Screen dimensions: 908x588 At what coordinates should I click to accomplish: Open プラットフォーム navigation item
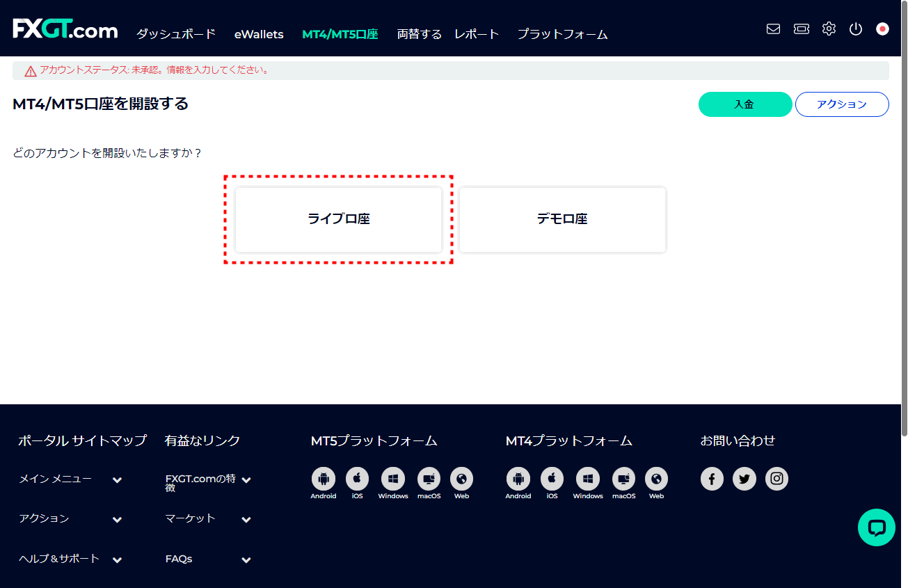(562, 34)
